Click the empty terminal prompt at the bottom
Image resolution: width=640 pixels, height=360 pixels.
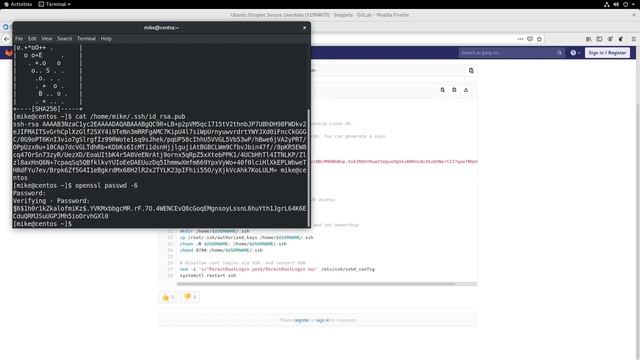[42, 224]
